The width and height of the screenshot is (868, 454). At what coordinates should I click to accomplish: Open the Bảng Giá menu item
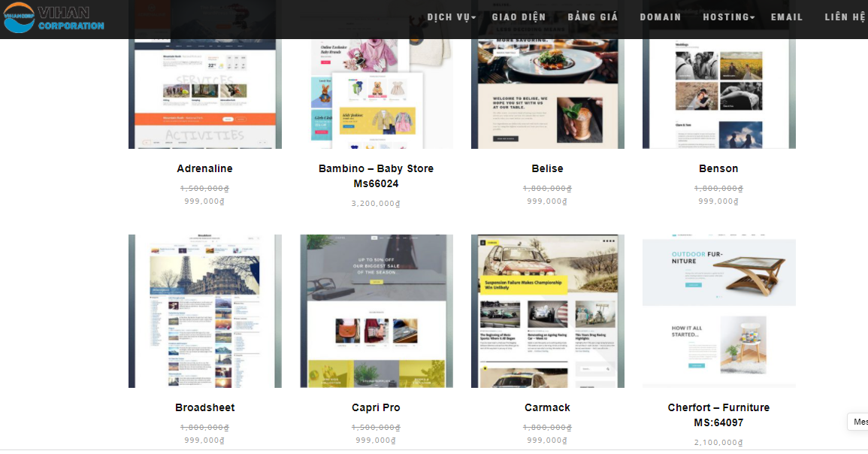click(593, 17)
